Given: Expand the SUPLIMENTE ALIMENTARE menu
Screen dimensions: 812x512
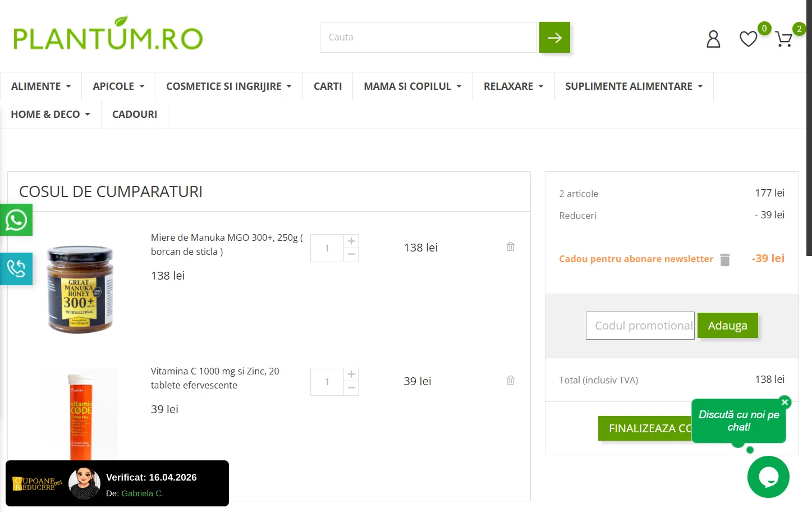Looking at the screenshot, I should tap(634, 86).
